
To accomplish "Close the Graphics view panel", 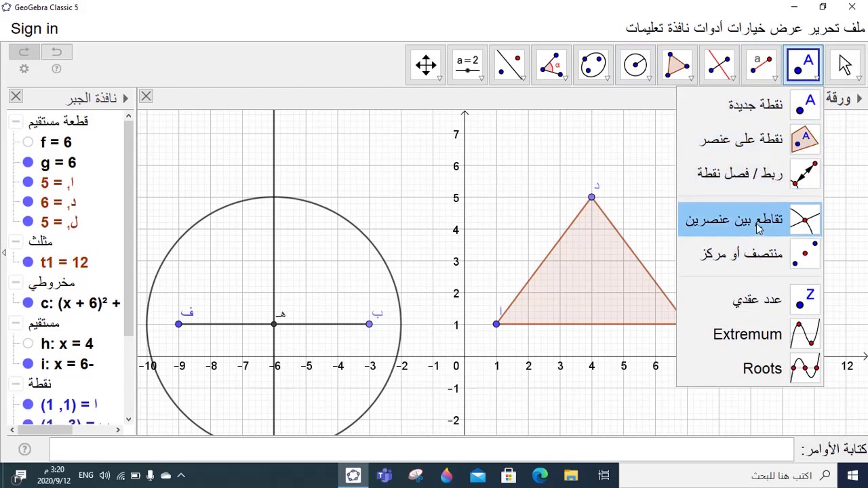I will (x=146, y=97).
